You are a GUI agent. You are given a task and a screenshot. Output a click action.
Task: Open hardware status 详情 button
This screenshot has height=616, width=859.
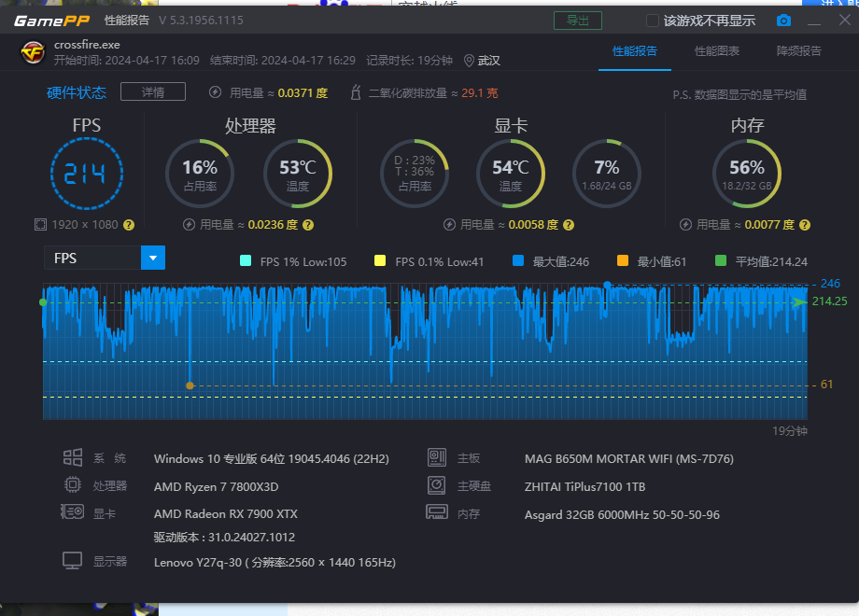153,92
